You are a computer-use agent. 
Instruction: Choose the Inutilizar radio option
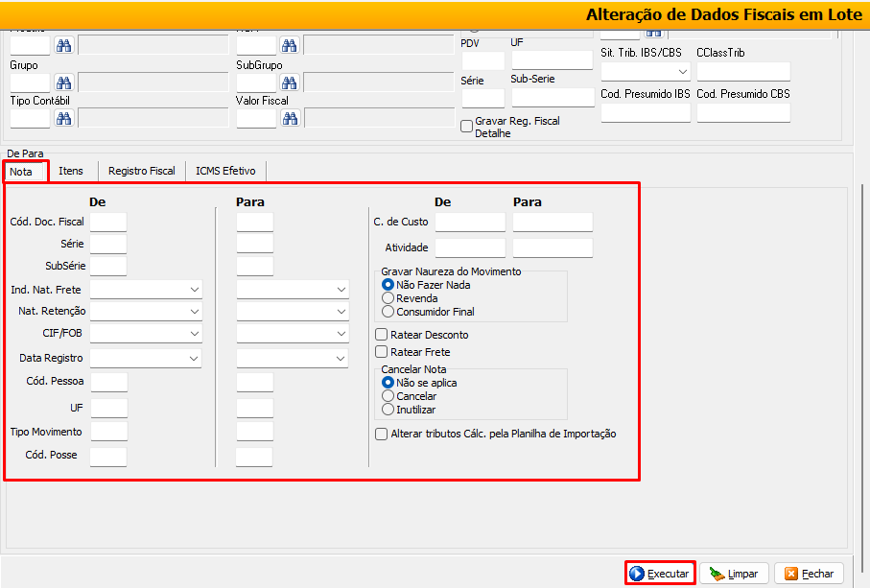pyautogui.click(x=388, y=410)
